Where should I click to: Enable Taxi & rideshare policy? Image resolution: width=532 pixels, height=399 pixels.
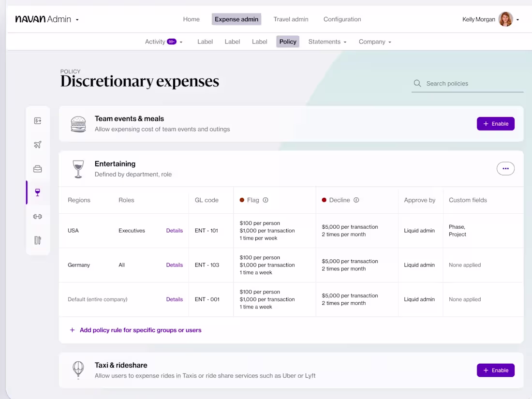pos(495,370)
